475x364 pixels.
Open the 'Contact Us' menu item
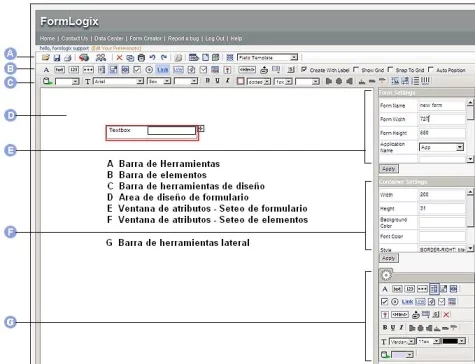75,38
